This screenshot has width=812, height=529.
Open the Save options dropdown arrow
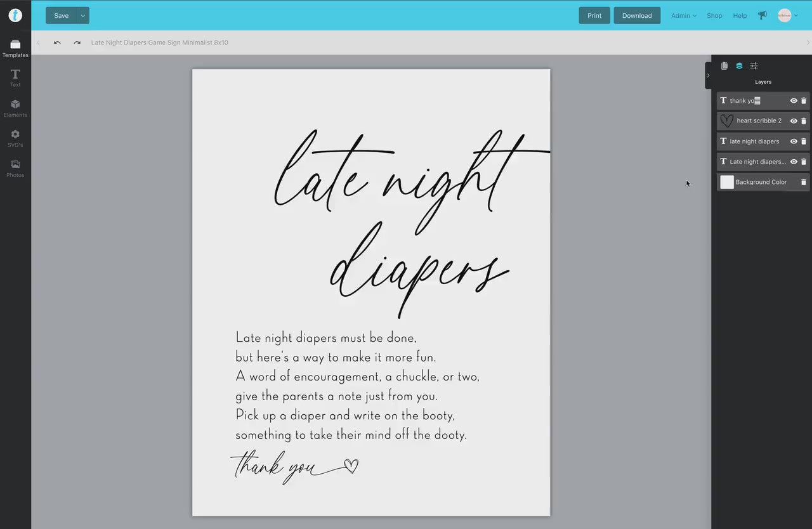point(83,16)
